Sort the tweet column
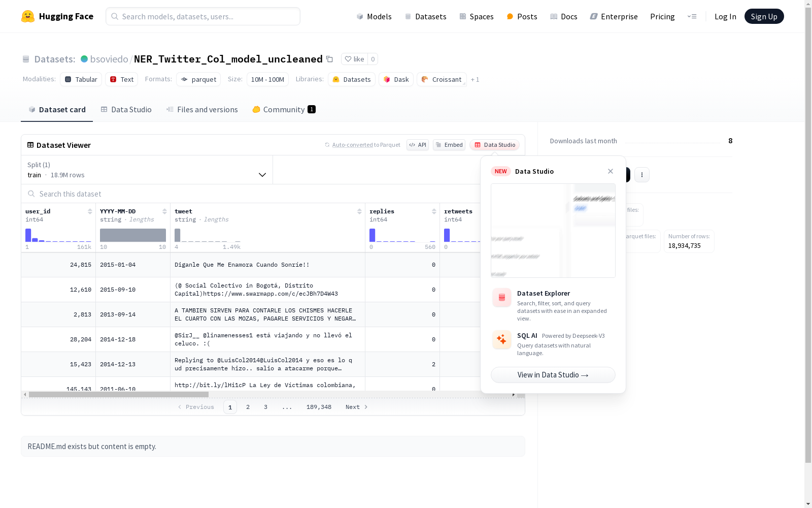This screenshot has width=812, height=508. (x=359, y=211)
